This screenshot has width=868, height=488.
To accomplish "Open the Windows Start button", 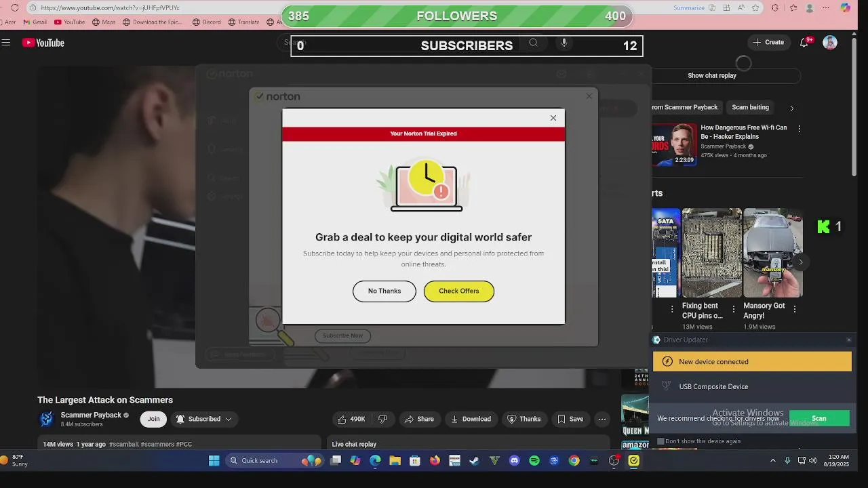I will [x=214, y=461].
